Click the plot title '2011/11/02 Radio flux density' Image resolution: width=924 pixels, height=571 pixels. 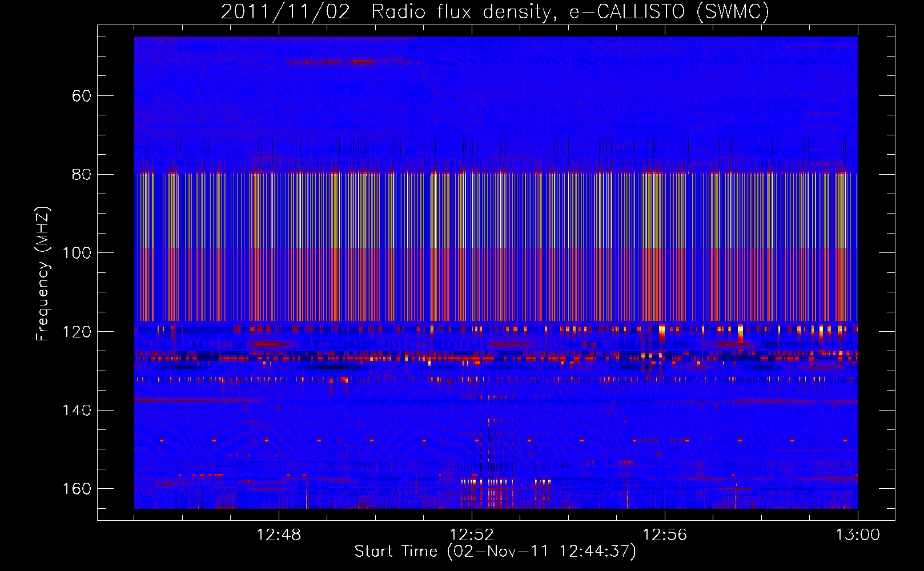click(495, 12)
